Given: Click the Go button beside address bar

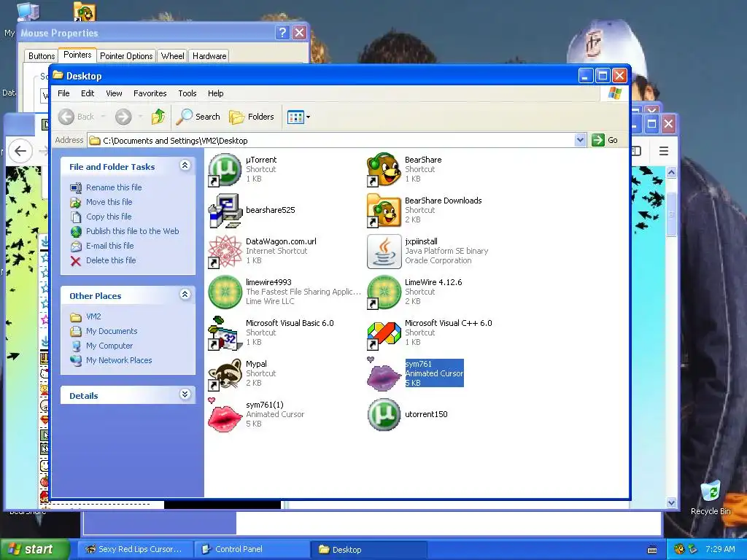Looking at the screenshot, I should (x=605, y=140).
